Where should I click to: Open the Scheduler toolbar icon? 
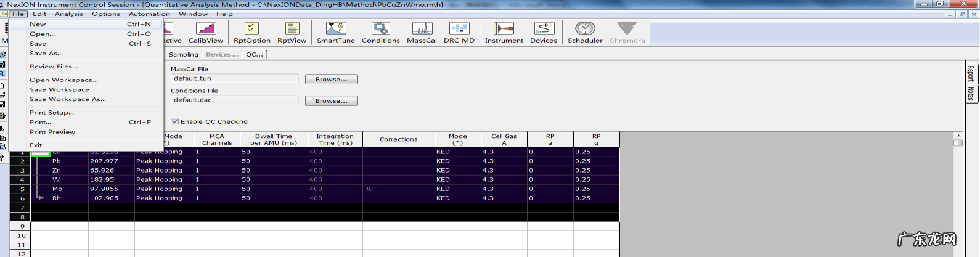click(585, 32)
